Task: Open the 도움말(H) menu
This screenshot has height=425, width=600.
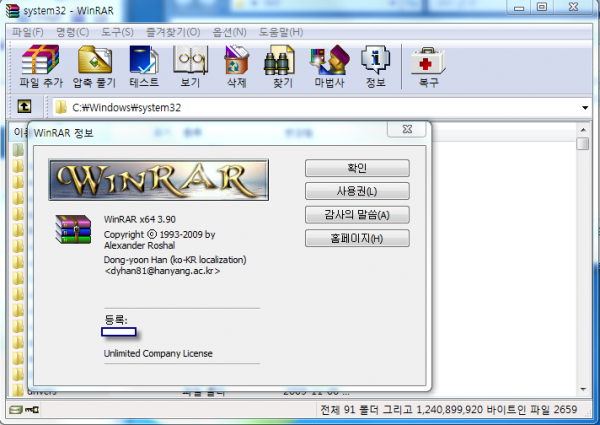Action: 281,32
